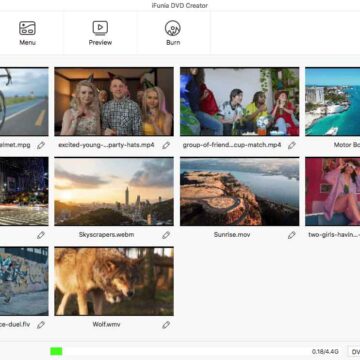The image size is (360, 360).
Task: Click the excited-young-...party-hats.mp4 file name
Action: [106, 145]
